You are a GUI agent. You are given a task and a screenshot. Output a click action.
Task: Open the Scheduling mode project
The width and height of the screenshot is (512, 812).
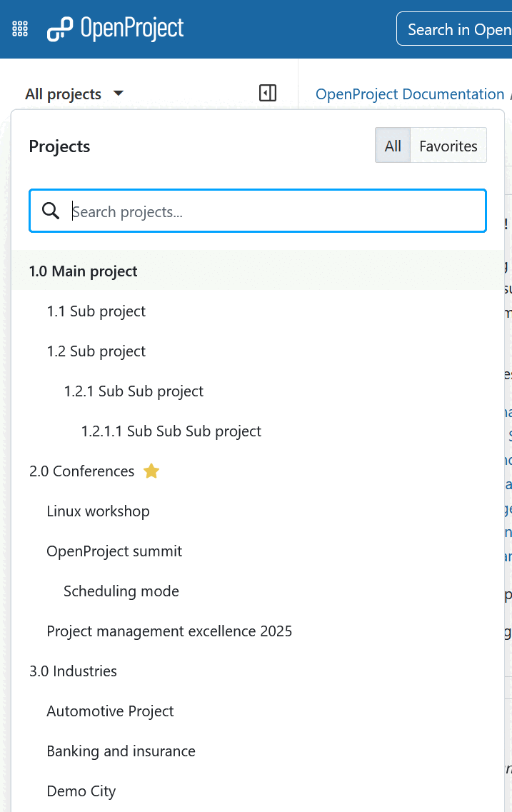coord(121,591)
